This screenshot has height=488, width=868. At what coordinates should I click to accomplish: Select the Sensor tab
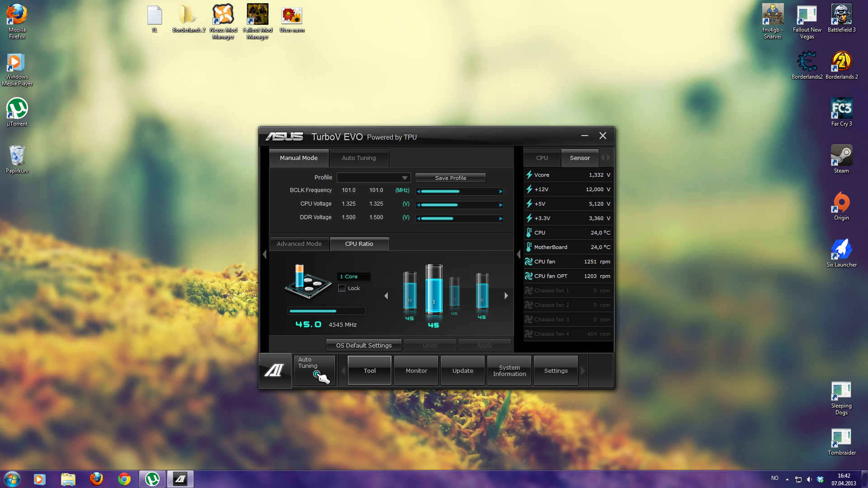[x=580, y=158]
